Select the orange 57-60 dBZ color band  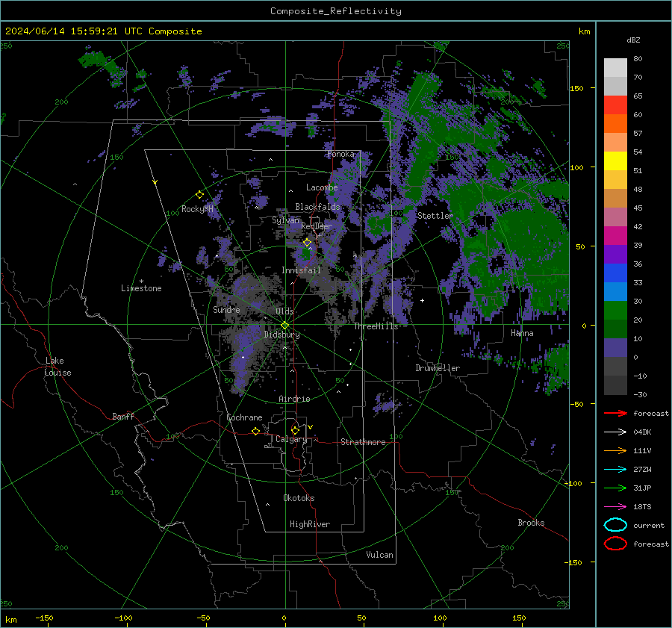click(x=615, y=124)
